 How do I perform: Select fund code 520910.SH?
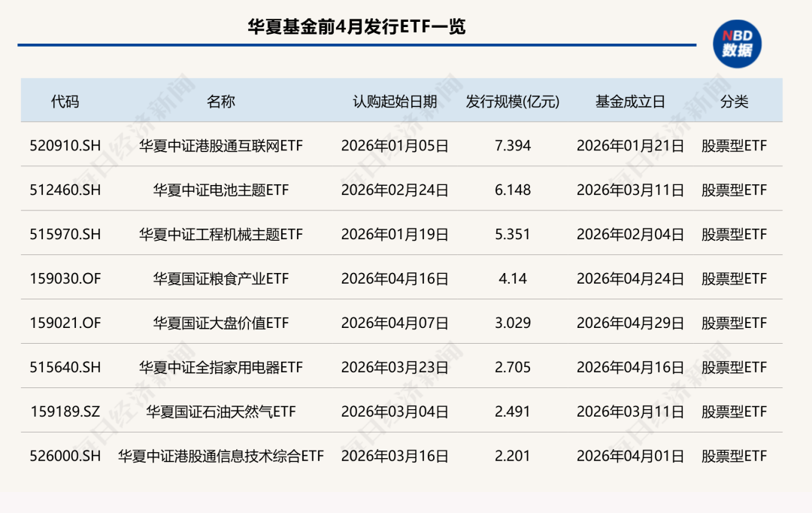pos(65,146)
